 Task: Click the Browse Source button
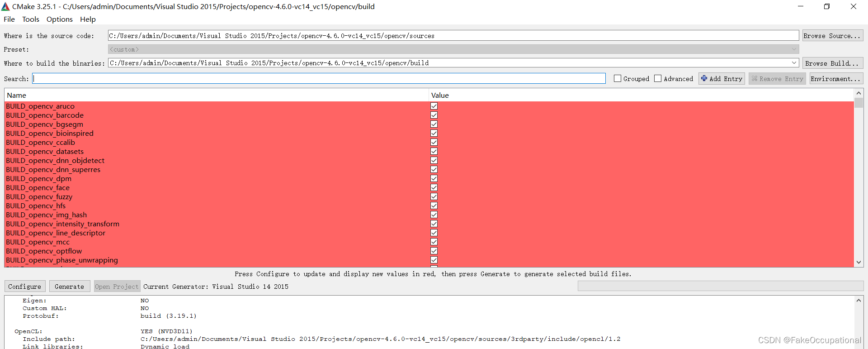832,36
